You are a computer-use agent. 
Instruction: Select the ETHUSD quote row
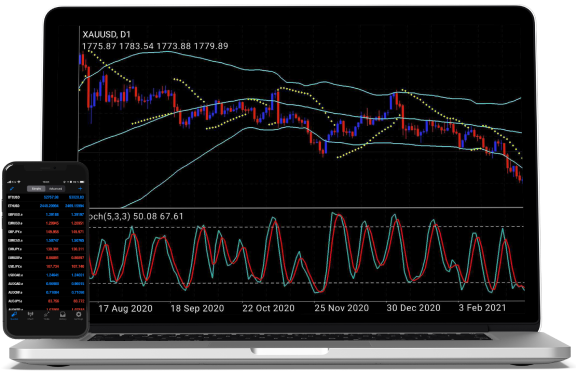tap(46, 206)
